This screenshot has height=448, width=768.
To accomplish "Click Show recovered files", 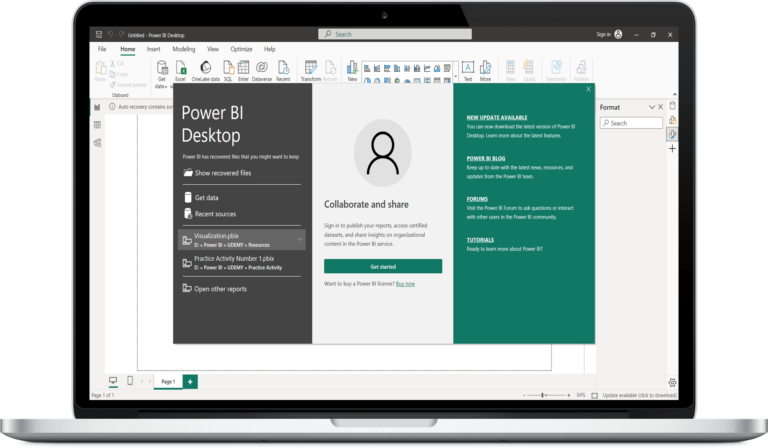I will tap(217, 173).
